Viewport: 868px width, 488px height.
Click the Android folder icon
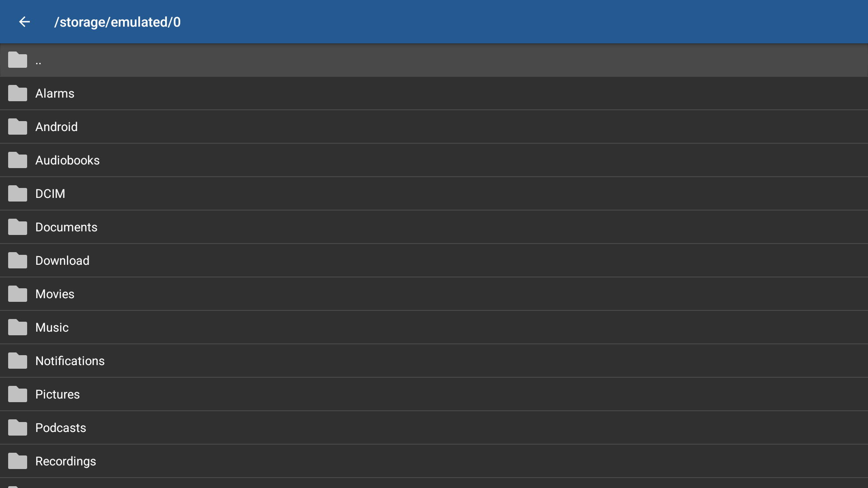click(x=18, y=127)
